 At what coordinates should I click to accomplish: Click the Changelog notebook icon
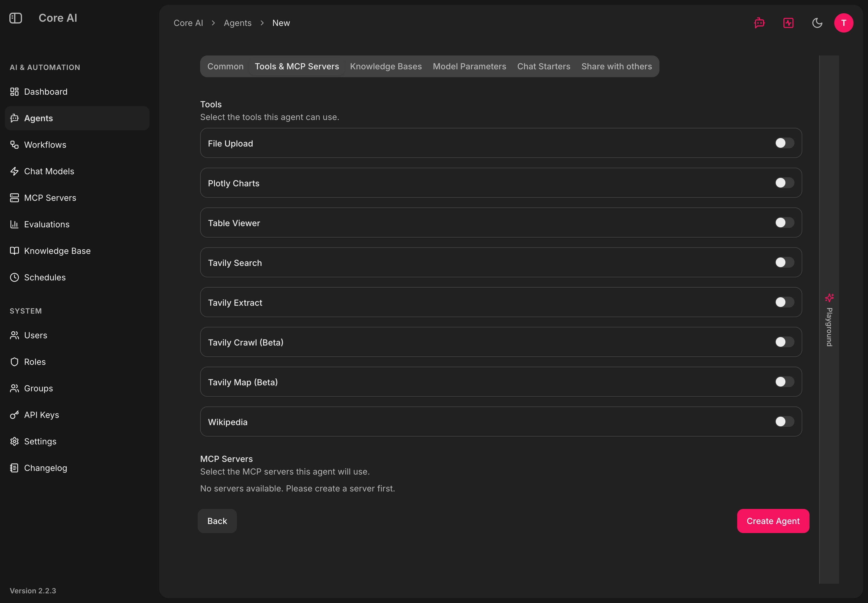[x=14, y=468]
